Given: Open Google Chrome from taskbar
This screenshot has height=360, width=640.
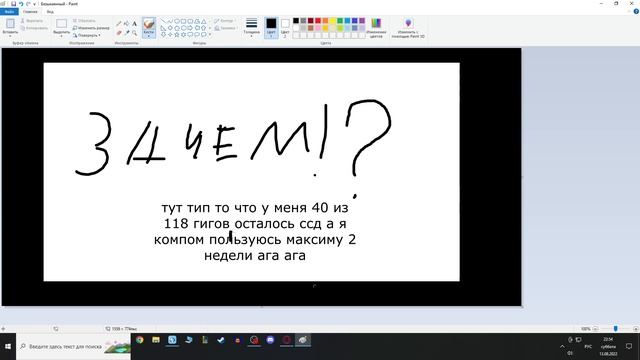Looking at the screenshot, I should click(x=140, y=340).
